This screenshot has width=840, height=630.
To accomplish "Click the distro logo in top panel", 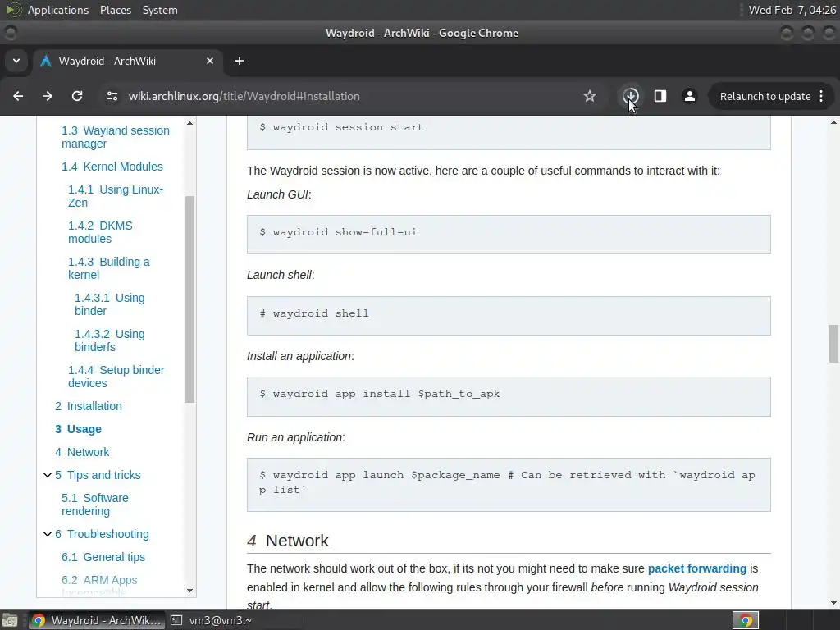I will click(x=13, y=10).
